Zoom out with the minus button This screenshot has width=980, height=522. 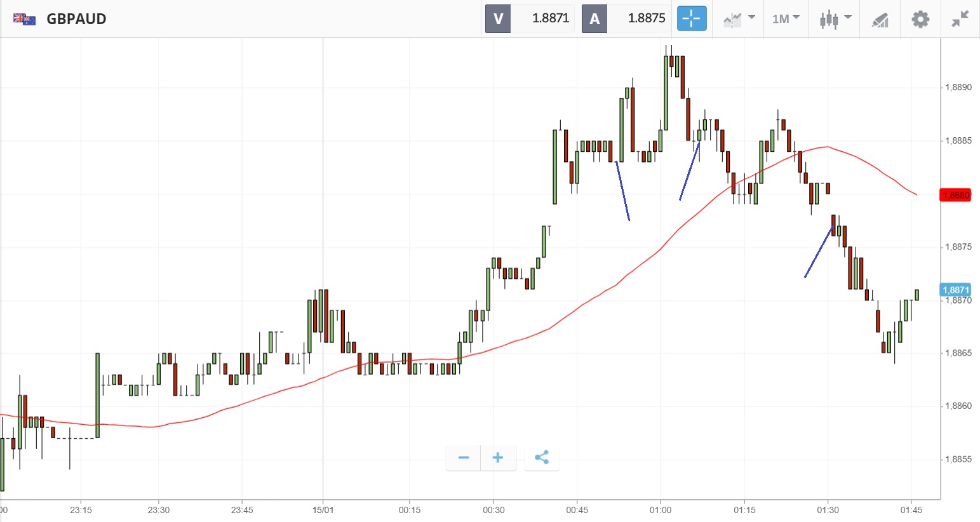pyautogui.click(x=464, y=458)
